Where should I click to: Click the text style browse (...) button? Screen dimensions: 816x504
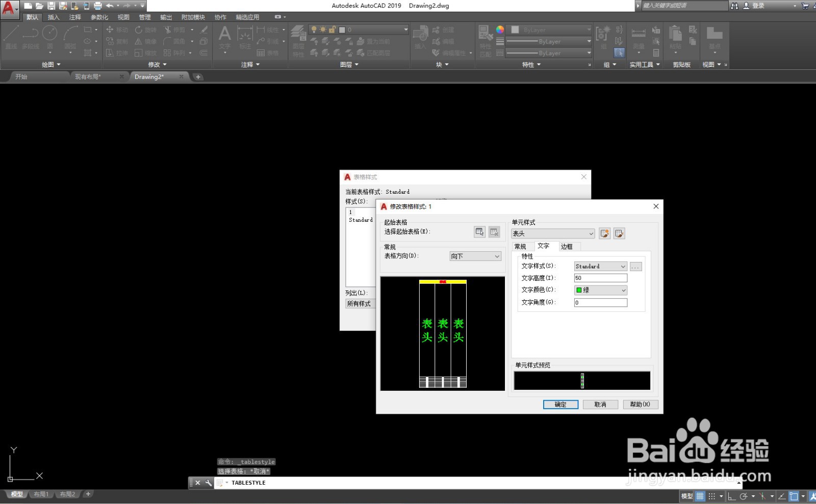tap(635, 267)
